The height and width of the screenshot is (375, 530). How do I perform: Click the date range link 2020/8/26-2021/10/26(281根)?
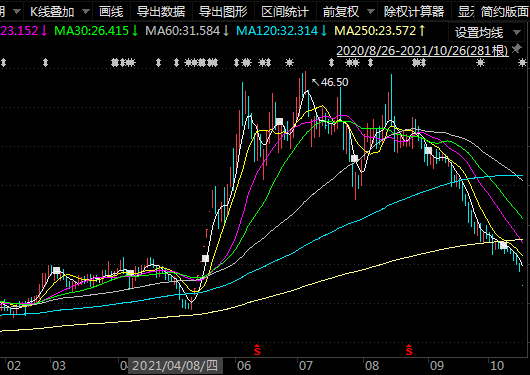422,51
